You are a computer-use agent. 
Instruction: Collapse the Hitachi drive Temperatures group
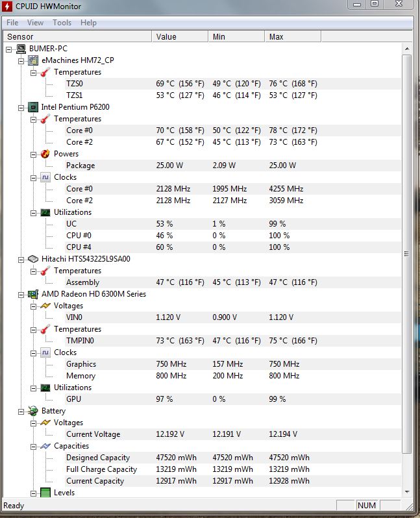coord(33,271)
